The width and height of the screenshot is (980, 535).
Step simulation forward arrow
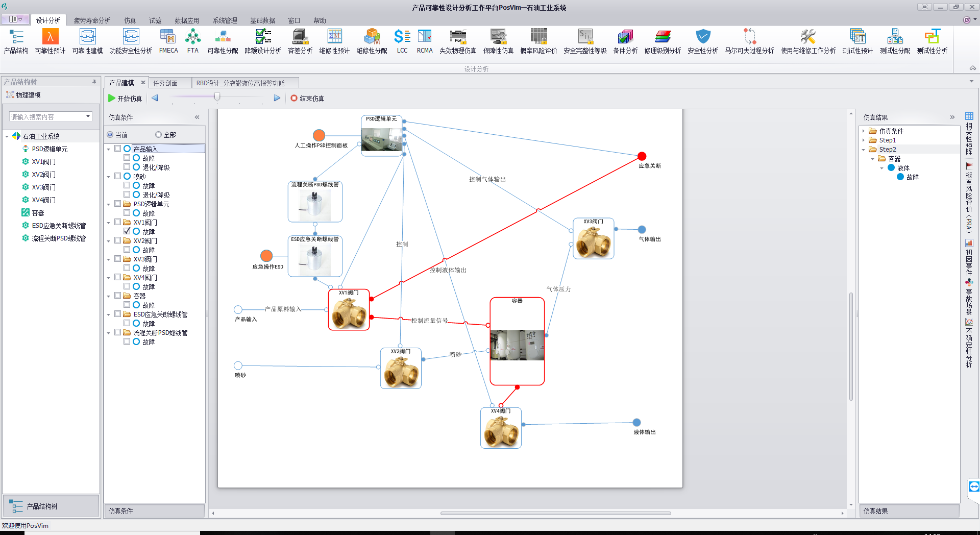(277, 98)
